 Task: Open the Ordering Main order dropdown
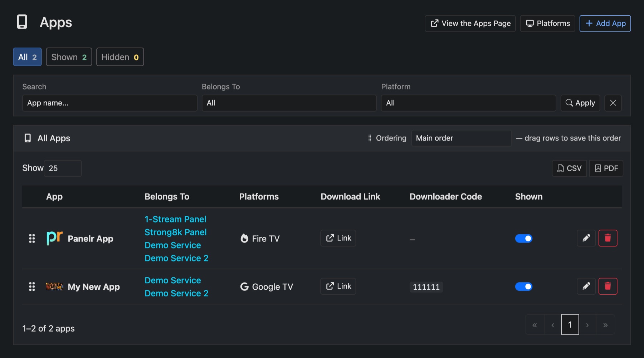pos(461,138)
